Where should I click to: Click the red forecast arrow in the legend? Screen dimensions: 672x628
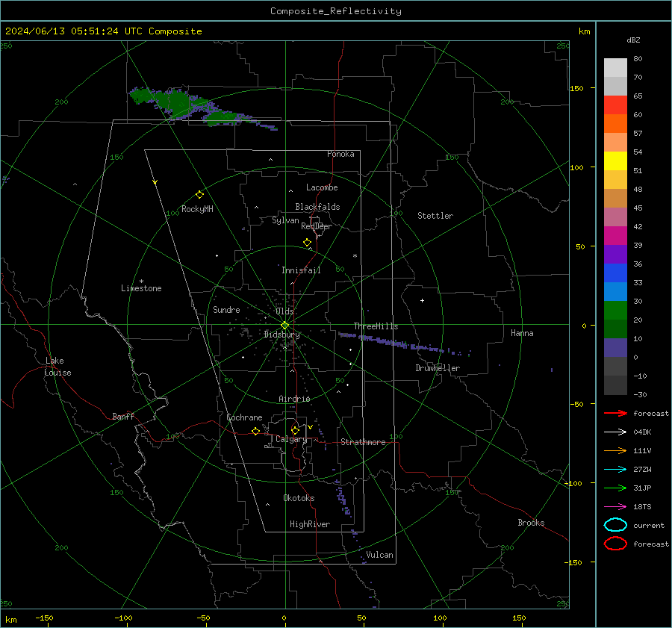point(615,413)
